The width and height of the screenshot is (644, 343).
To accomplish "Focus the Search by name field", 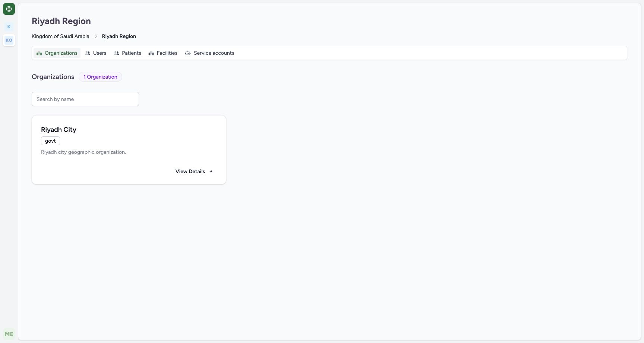I will coord(85,99).
